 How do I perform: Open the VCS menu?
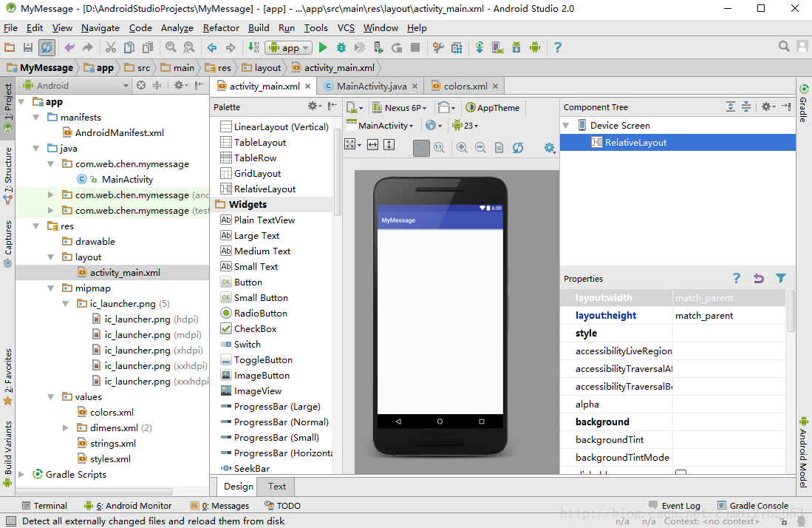click(x=346, y=28)
